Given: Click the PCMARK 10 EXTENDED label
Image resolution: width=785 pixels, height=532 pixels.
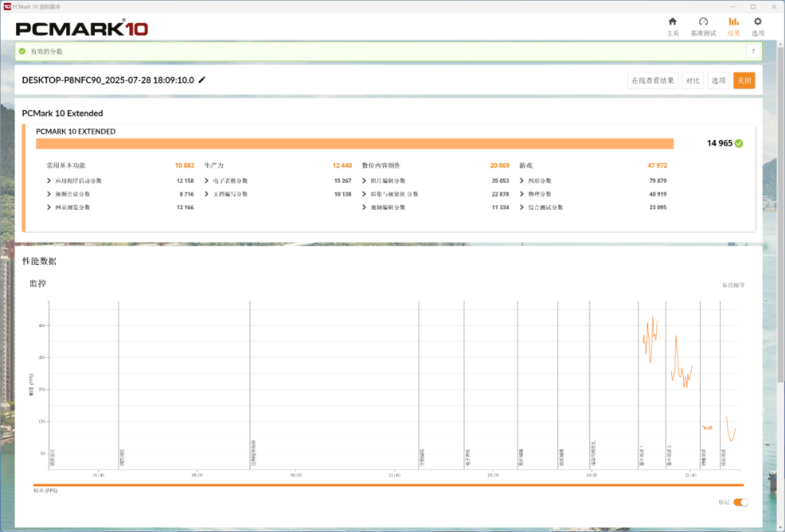Looking at the screenshot, I should click(x=75, y=132).
